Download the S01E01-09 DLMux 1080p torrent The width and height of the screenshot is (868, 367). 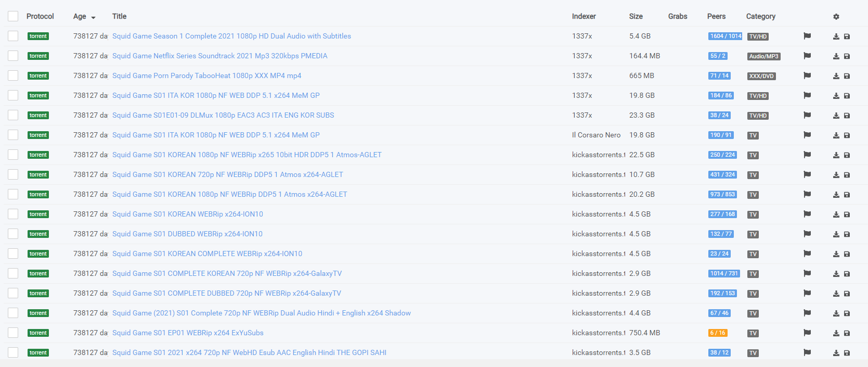tap(836, 116)
